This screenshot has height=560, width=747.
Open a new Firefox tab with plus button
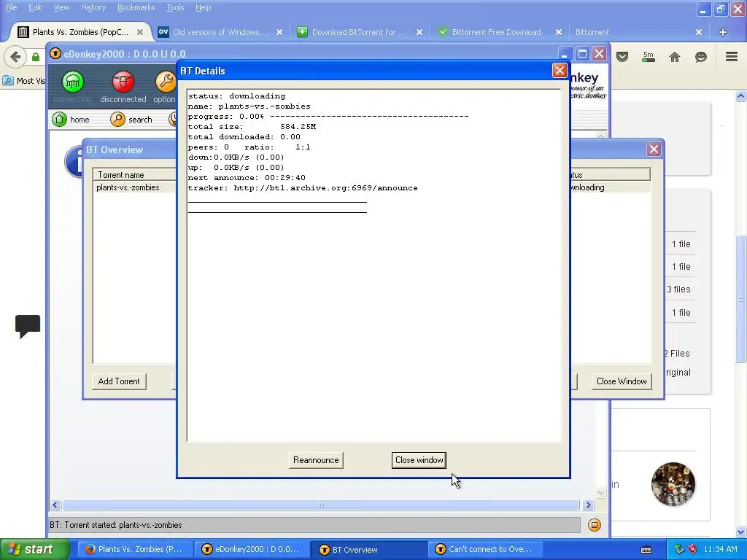[x=723, y=32]
